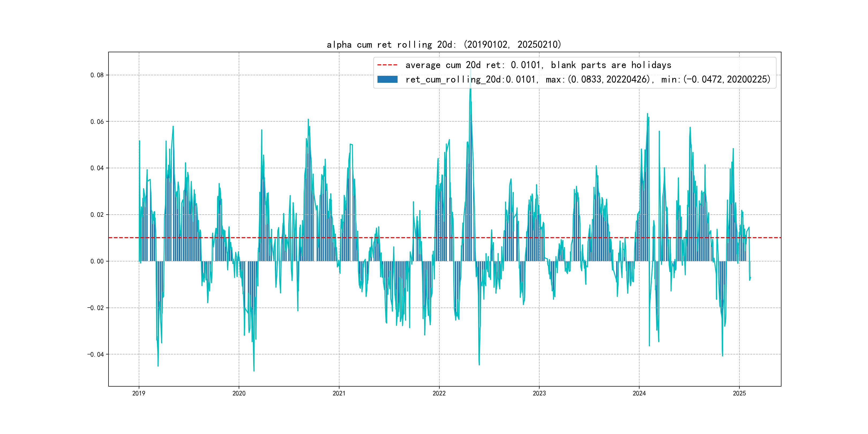Click the 2021 x-axis tick label

click(x=339, y=393)
